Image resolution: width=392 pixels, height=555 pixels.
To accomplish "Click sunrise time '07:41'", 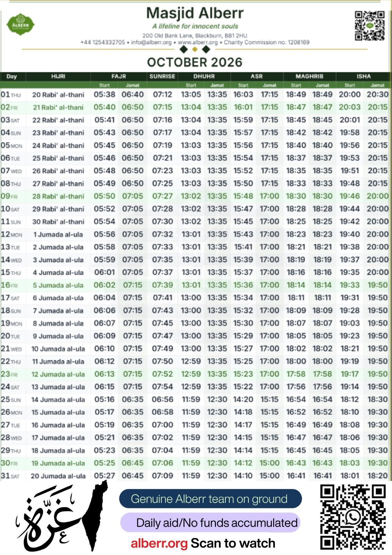I will tap(163, 298).
